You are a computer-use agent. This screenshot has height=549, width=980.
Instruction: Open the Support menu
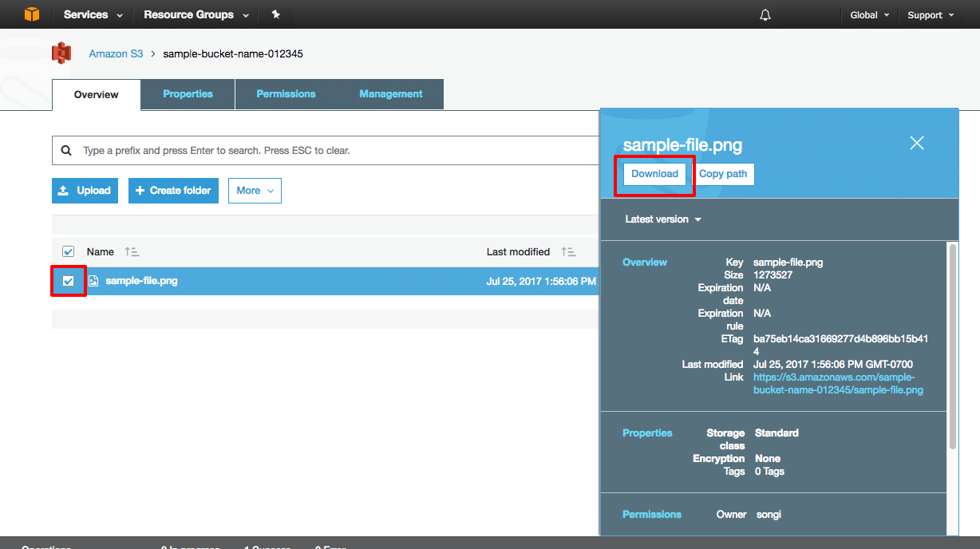(930, 14)
